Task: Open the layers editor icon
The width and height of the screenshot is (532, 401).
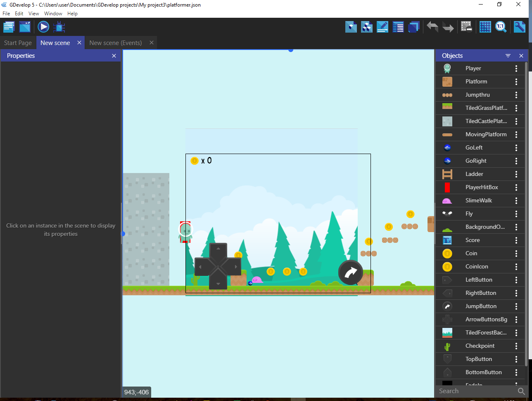Action: [x=413, y=27]
